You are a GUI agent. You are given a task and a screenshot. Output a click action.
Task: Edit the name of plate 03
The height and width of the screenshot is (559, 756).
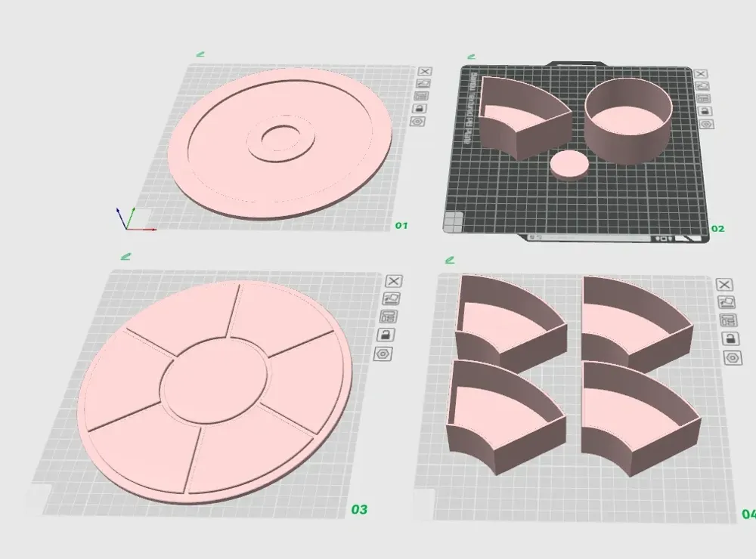coord(125,256)
